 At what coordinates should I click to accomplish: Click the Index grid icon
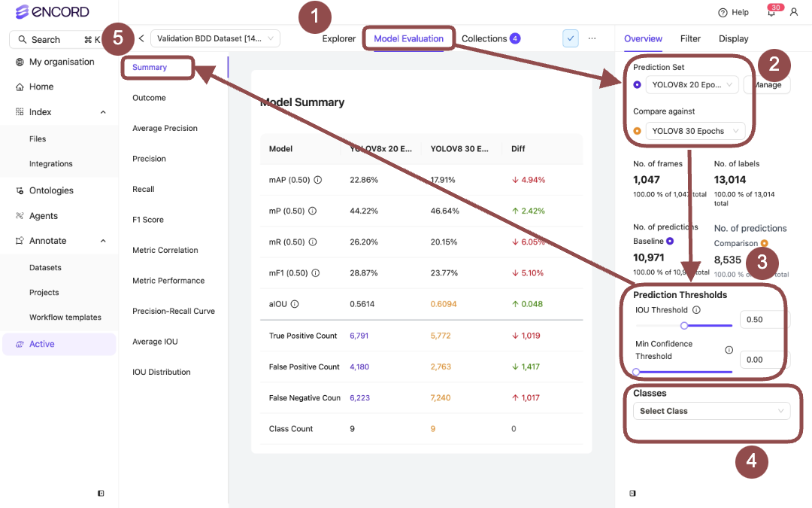20,111
